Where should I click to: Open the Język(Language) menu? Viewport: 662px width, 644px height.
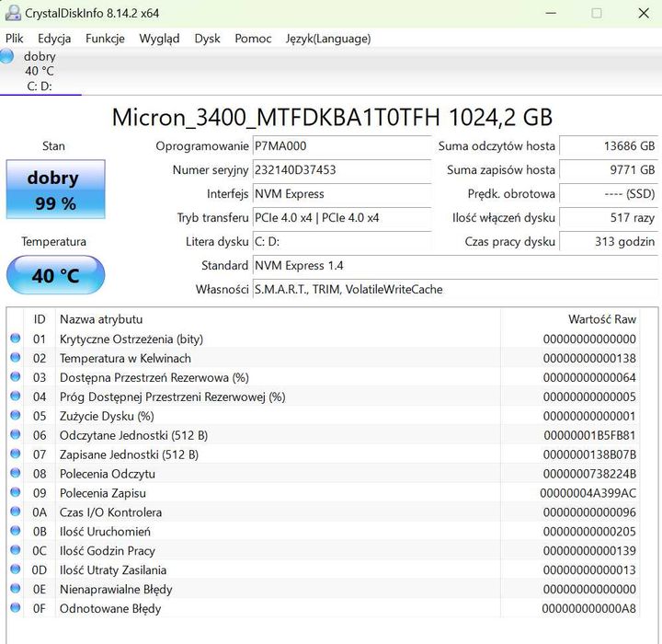(328, 39)
